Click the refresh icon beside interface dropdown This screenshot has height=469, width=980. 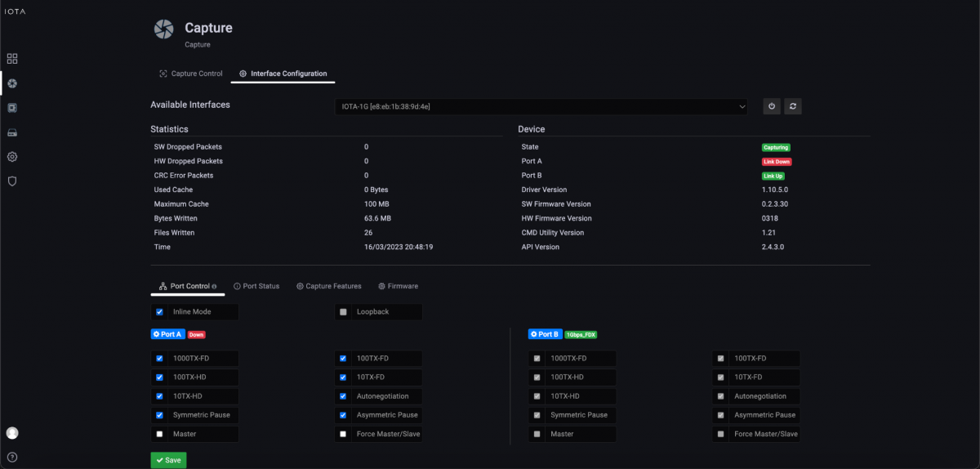point(792,106)
